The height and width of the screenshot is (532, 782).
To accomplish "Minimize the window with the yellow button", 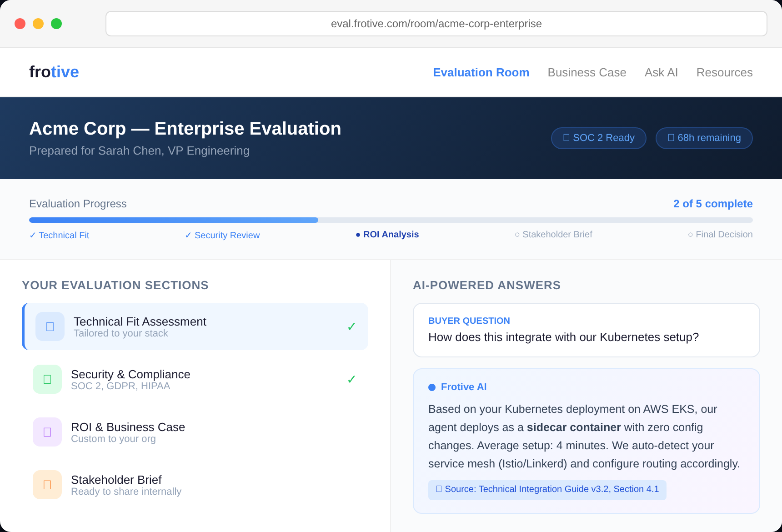I will coord(38,24).
